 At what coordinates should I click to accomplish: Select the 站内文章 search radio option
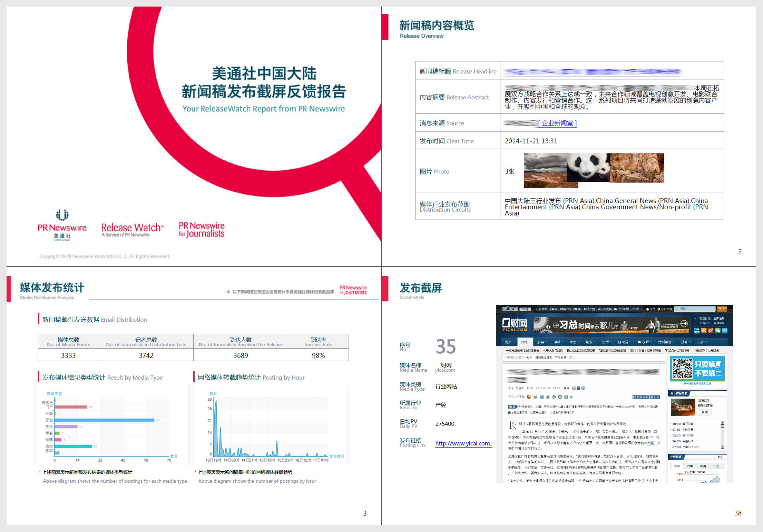659,309
